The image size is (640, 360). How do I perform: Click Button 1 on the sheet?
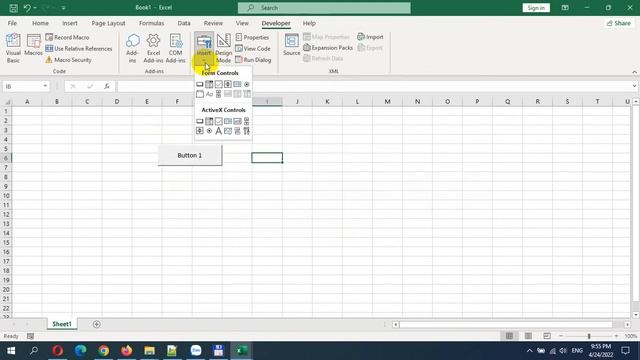[x=190, y=155]
